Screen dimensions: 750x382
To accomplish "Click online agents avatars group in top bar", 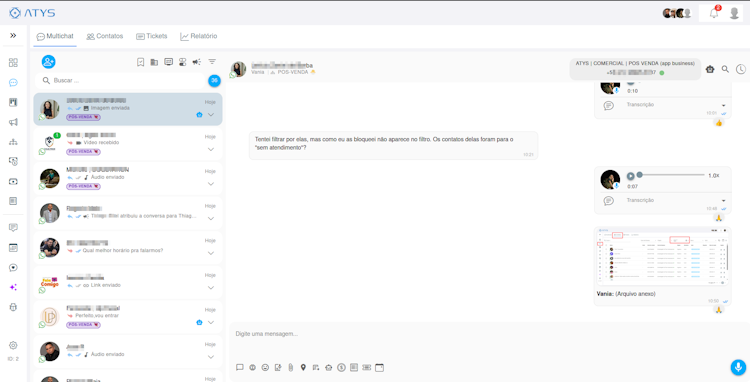I will [x=677, y=13].
